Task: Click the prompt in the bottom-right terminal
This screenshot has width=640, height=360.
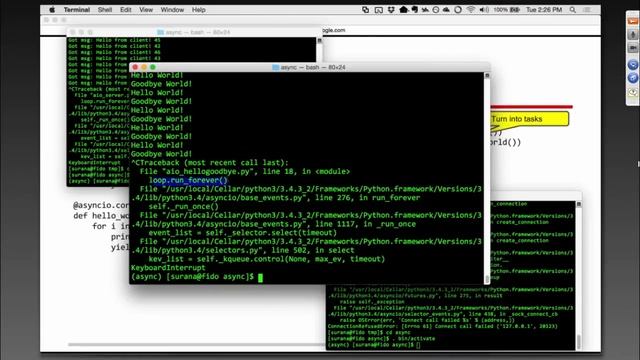Action: [374, 345]
